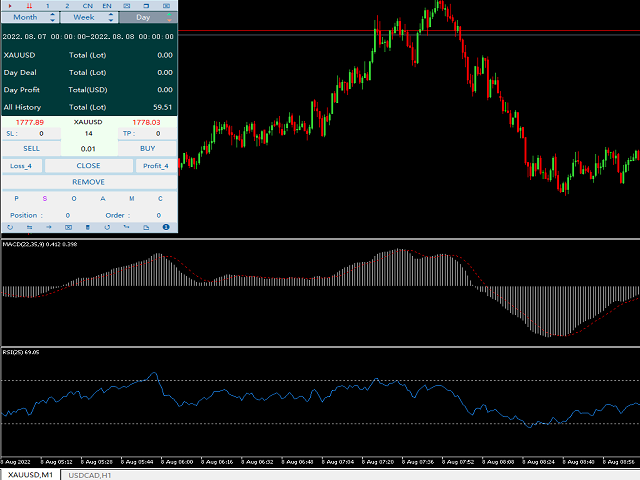Click the red play arrow icon in the panel header
640x480 pixels.
coord(10,6)
